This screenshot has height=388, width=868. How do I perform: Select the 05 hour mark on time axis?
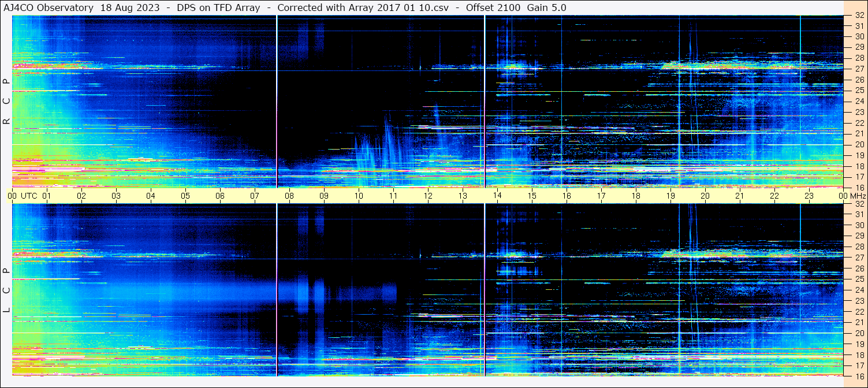tap(186, 196)
